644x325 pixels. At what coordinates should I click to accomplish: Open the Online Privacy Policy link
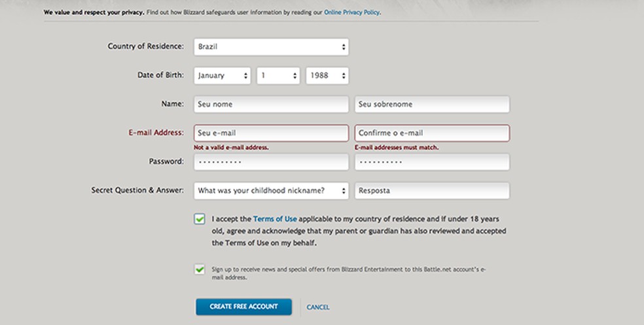[x=352, y=12]
